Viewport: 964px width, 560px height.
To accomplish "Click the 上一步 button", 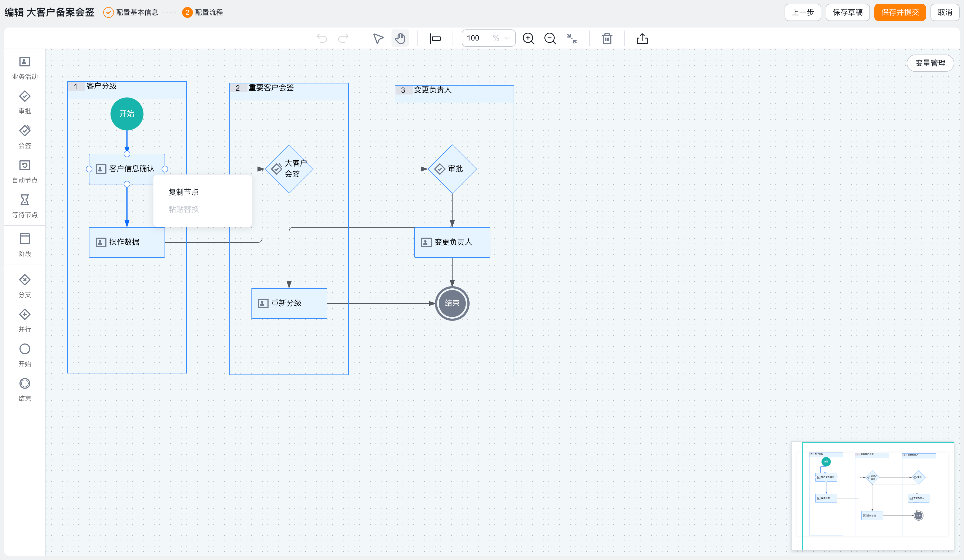I will click(803, 13).
